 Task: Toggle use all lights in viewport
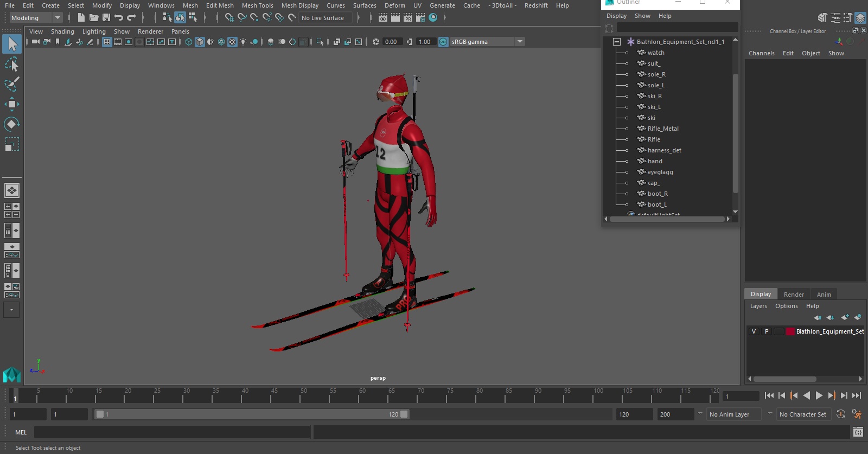point(243,42)
